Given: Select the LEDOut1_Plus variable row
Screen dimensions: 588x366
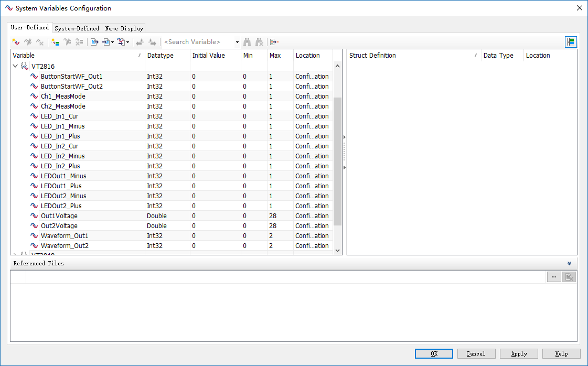Looking at the screenshot, I should tap(172, 186).
